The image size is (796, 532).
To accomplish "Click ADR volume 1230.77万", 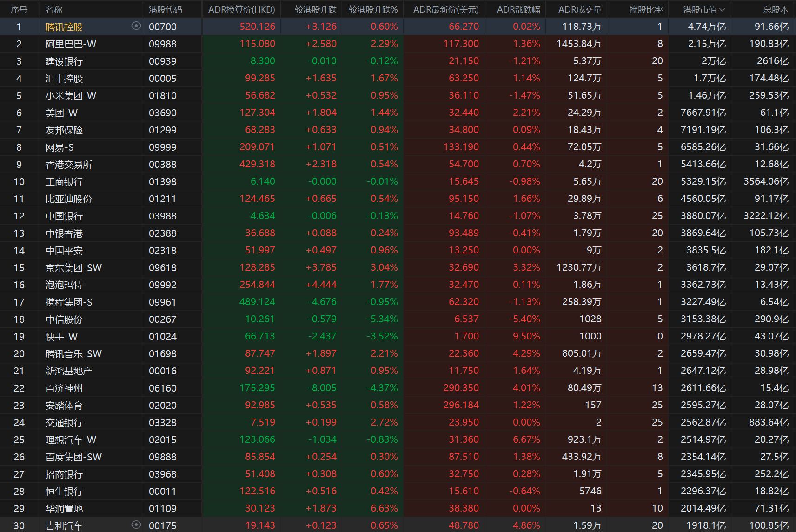I will [x=579, y=267].
